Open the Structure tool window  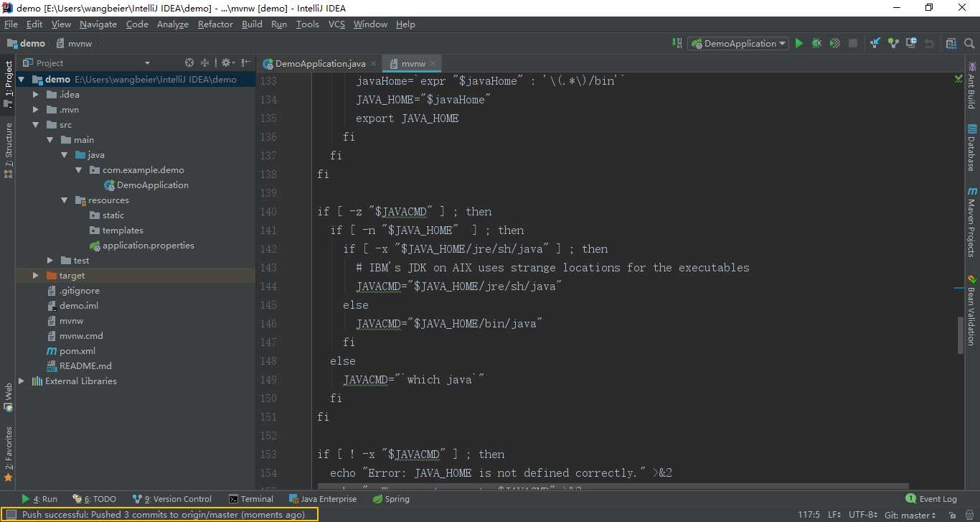8,149
